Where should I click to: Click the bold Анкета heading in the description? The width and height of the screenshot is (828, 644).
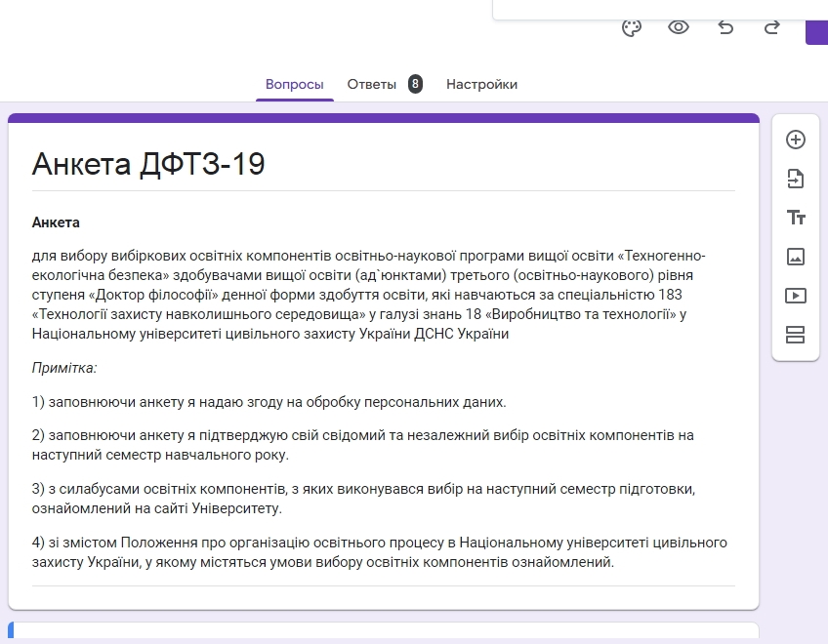[x=56, y=222]
